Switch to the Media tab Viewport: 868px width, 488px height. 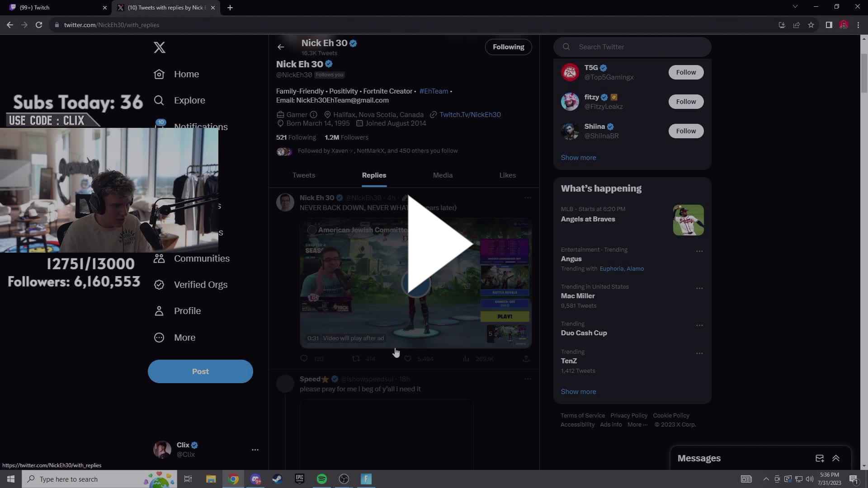pyautogui.click(x=443, y=175)
